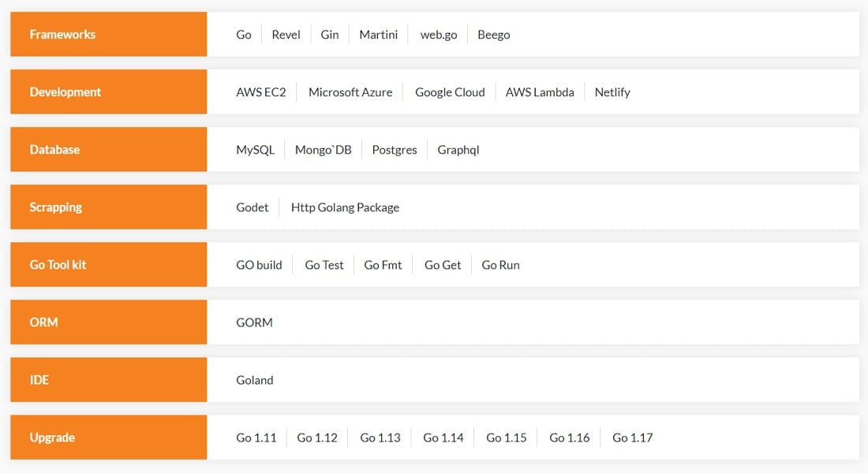This screenshot has height=473, width=868.
Task: Select the Go Run entry
Action: pos(500,265)
